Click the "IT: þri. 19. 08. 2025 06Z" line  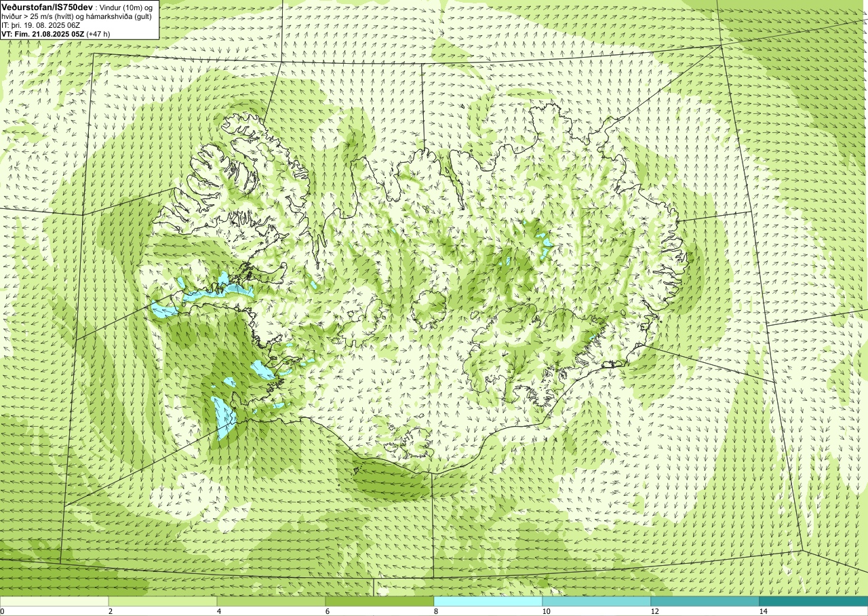click(x=41, y=25)
